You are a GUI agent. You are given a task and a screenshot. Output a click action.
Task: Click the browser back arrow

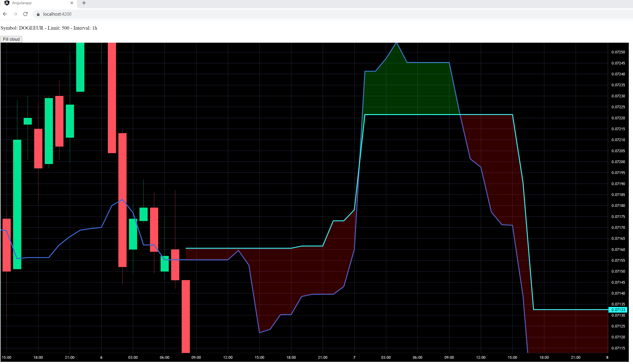click(x=5, y=14)
